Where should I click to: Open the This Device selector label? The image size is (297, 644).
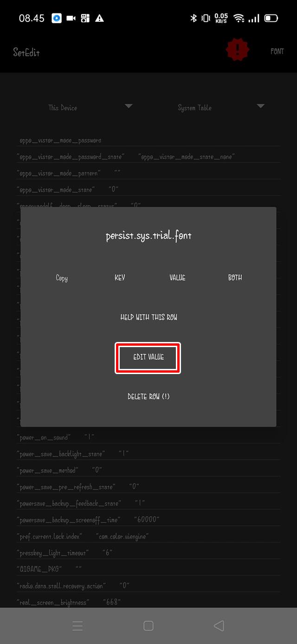click(x=63, y=108)
